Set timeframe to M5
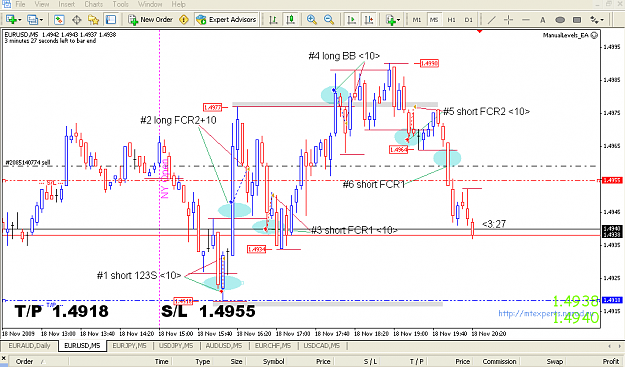 pos(434,19)
